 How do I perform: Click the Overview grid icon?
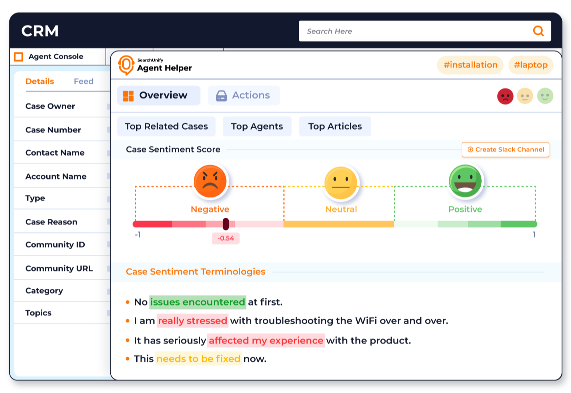[128, 96]
